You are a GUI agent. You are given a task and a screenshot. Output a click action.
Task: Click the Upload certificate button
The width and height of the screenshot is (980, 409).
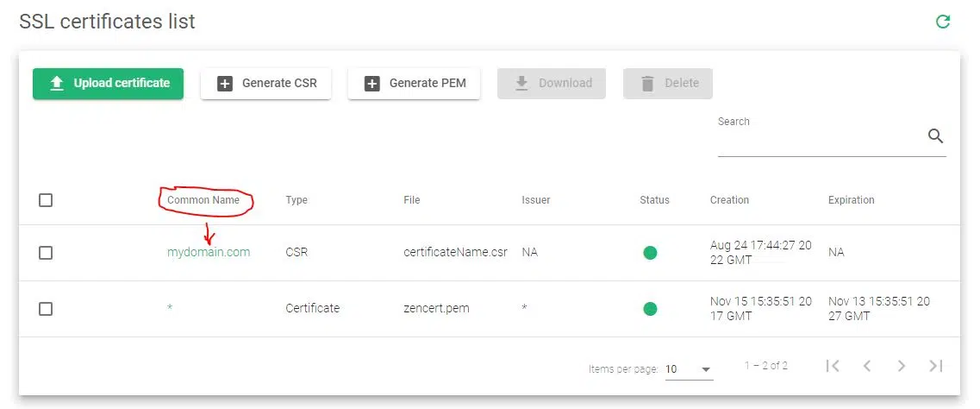click(109, 84)
